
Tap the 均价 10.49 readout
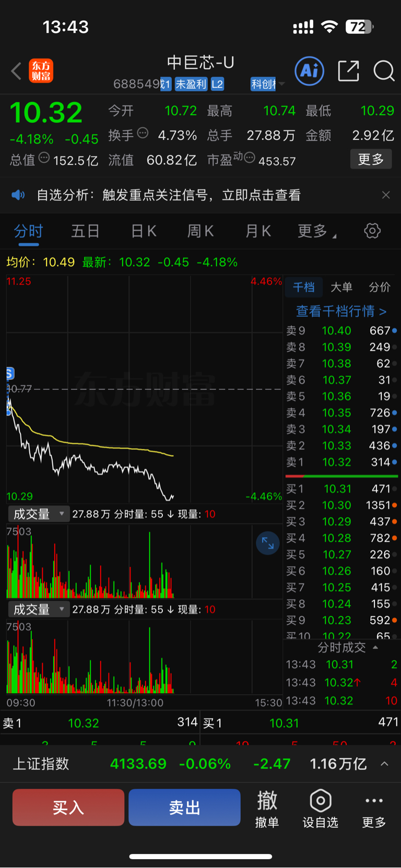click(40, 262)
